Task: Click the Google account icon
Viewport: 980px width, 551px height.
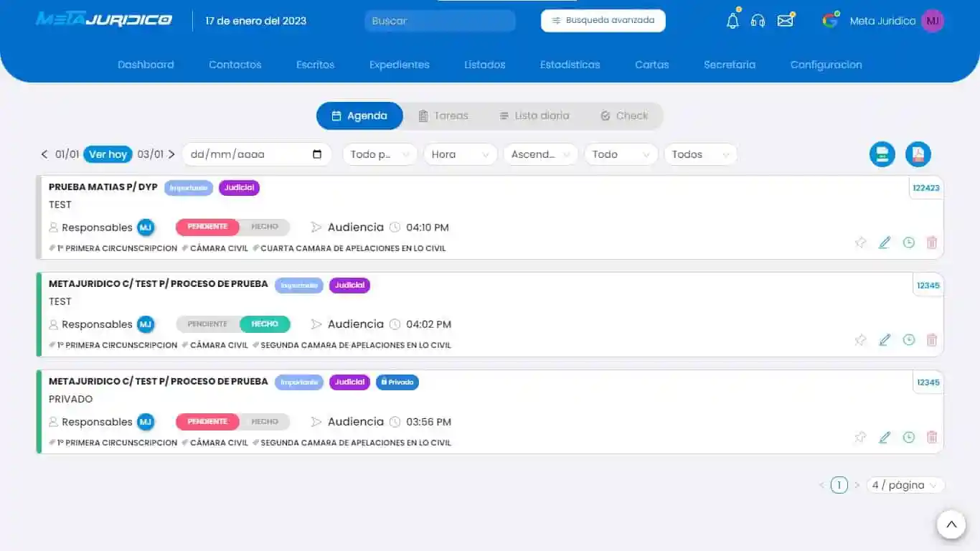Action: tap(830, 20)
